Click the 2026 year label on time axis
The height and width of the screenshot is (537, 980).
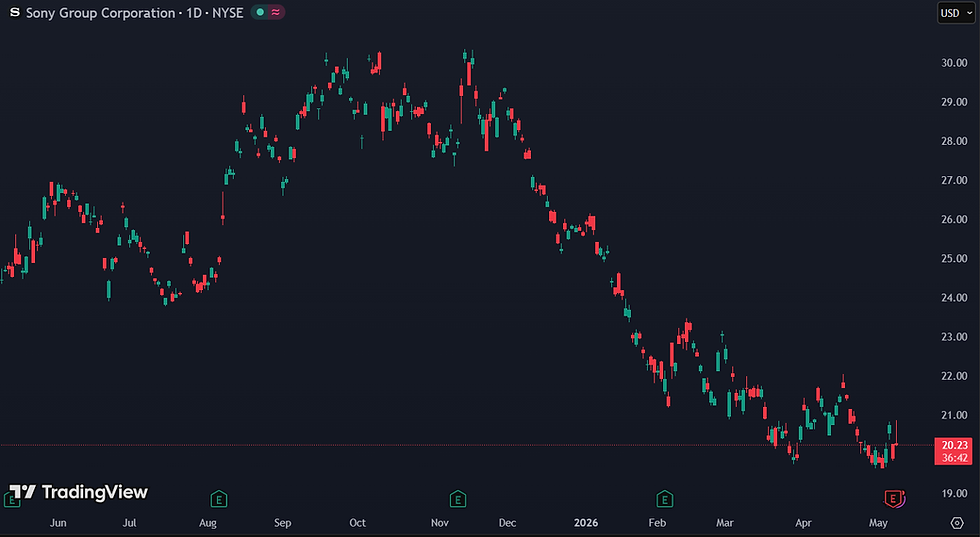coord(586,523)
